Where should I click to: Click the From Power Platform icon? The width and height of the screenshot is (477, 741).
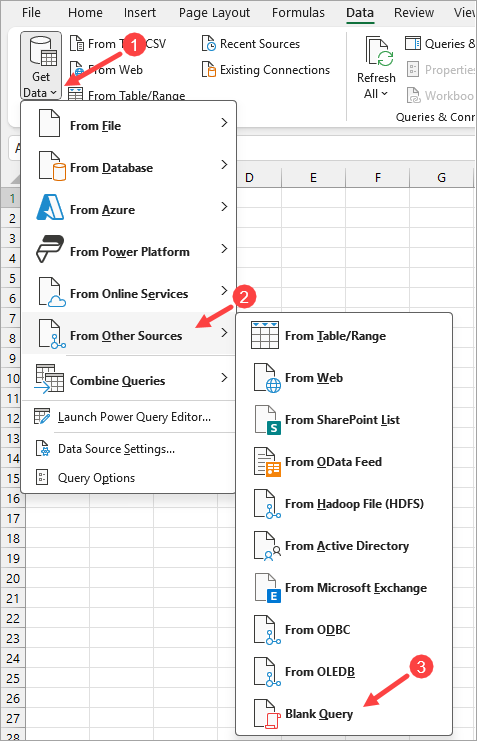pyautogui.click(x=50, y=249)
